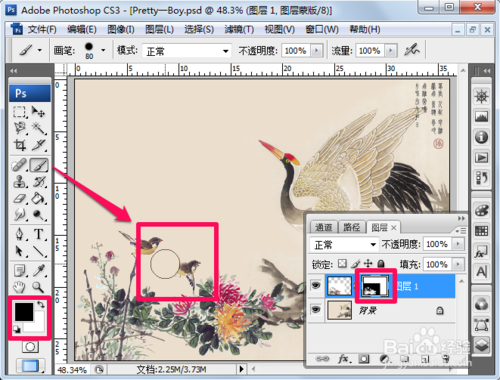The image size is (500, 380).
Task: Select the Rectangular Marquee tool
Action: [x=20, y=112]
